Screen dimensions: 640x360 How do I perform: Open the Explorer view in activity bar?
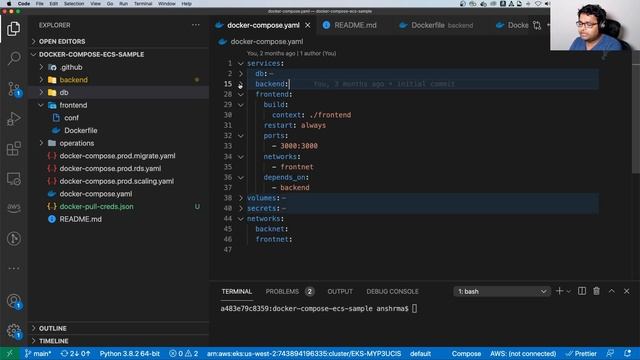[x=13, y=29]
